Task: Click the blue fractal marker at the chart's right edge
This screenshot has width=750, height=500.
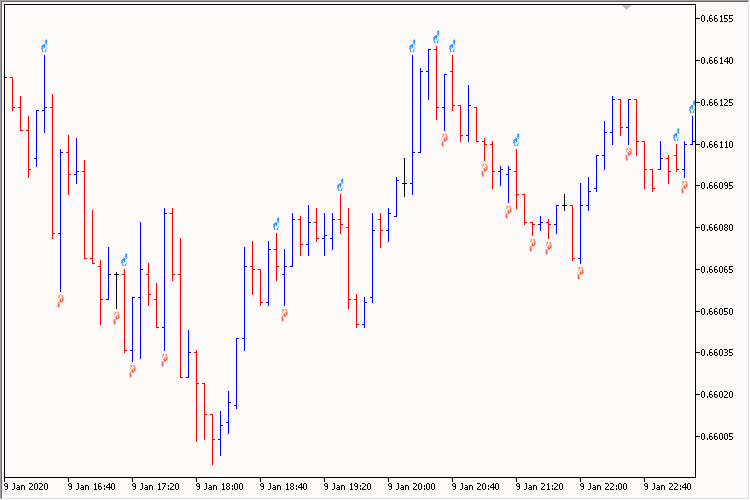Action: pos(692,108)
